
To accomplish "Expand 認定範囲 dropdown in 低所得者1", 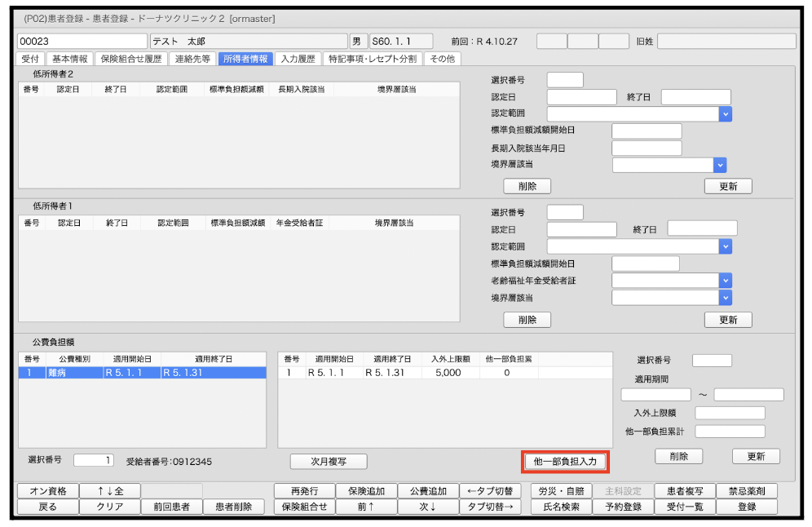I will (x=725, y=246).
